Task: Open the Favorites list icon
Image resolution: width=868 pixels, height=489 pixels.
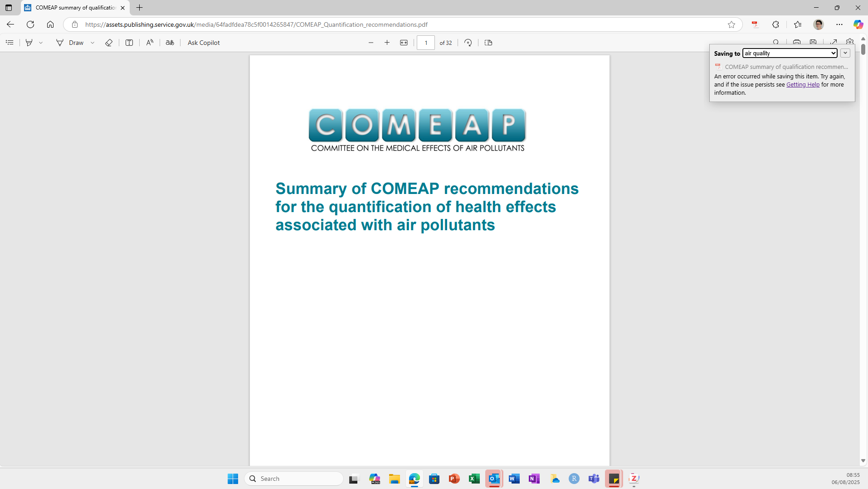Action: 798,24
